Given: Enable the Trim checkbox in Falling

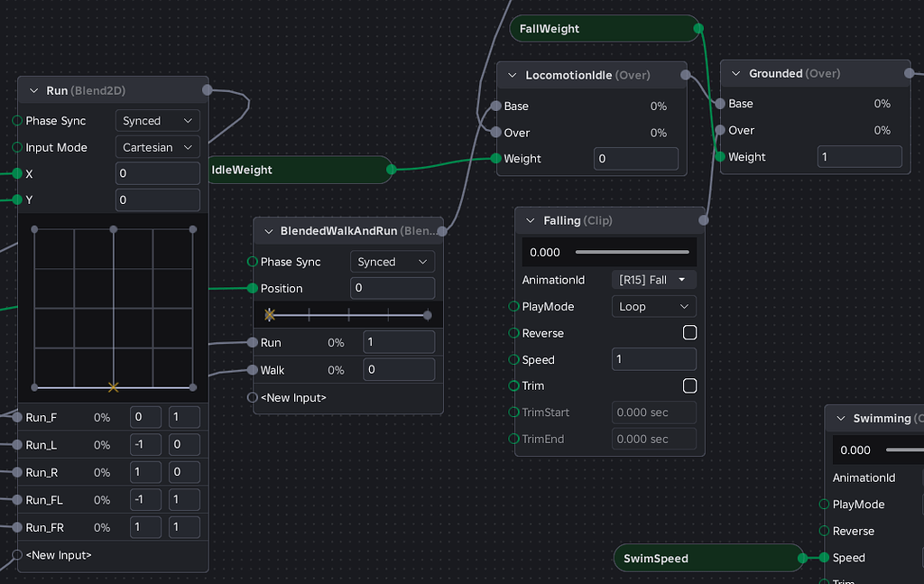Looking at the screenshot, I should [689, 385].
